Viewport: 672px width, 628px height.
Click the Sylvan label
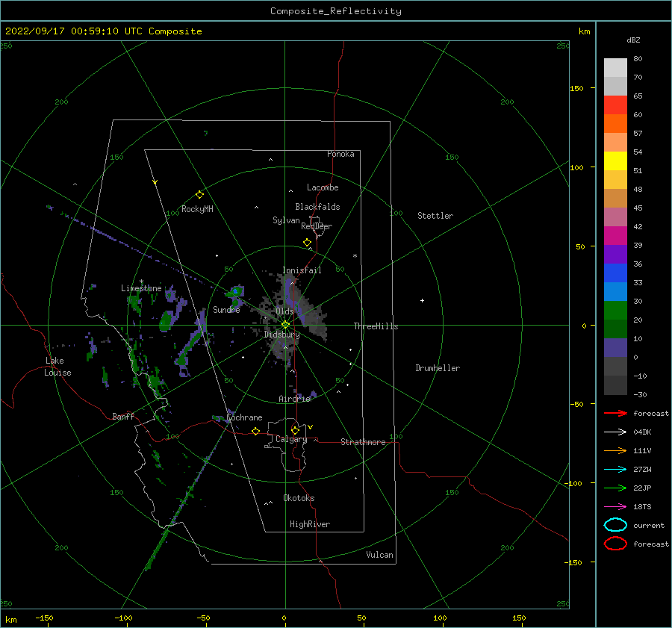[x=286, y=220]
